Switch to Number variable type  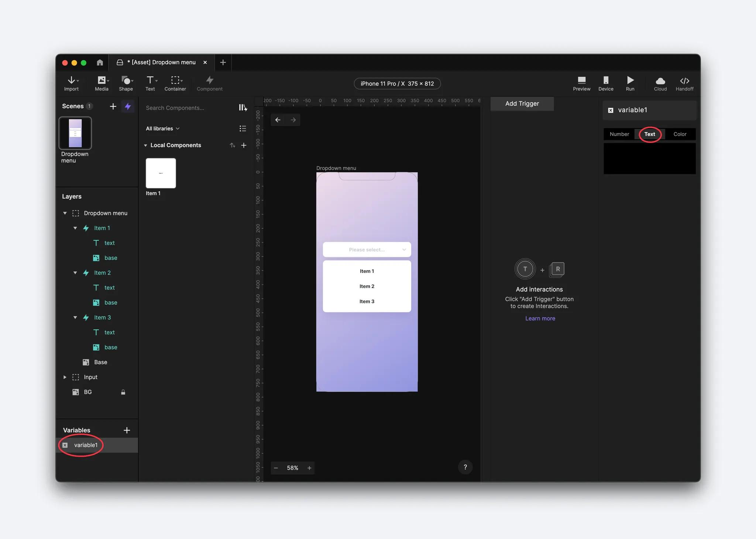coord(619,134)
